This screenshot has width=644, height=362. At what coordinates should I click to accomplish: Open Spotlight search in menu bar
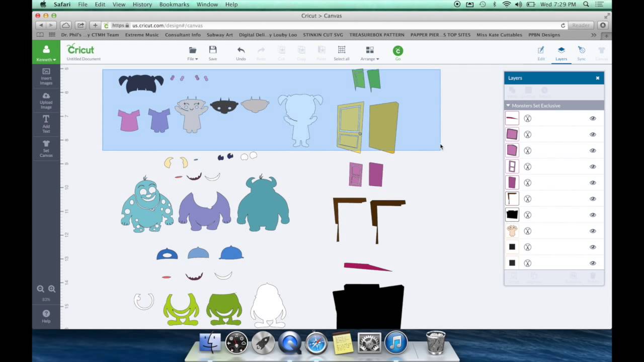coord(586,5)
